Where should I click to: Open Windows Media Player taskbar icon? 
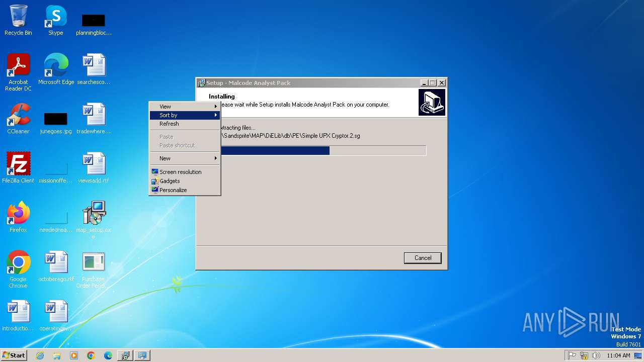pyautogui.click(x=74, y=355)
